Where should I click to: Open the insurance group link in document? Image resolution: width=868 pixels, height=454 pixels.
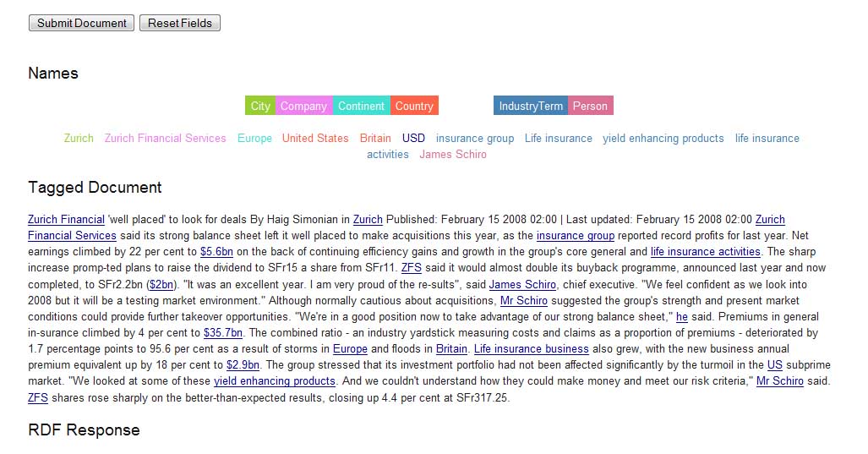tap(576, 235)
